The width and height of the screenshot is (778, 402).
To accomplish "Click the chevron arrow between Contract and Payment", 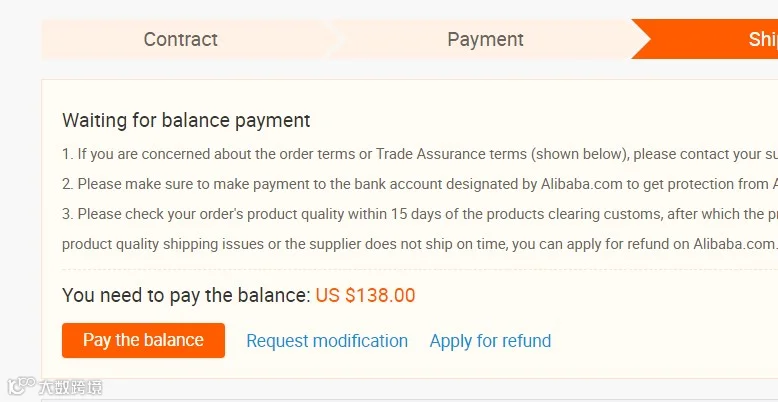I will click(x=338, y=39).
